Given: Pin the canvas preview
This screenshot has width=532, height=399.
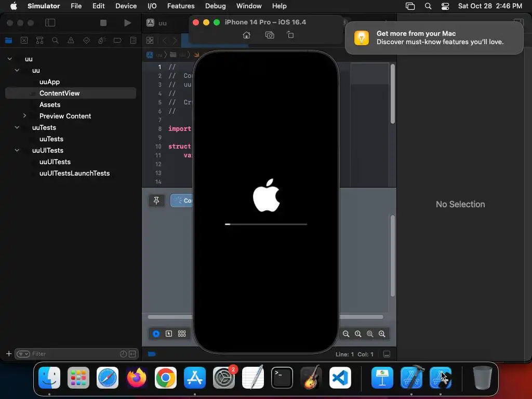Looking at the screenshot, I should [156, 201].
